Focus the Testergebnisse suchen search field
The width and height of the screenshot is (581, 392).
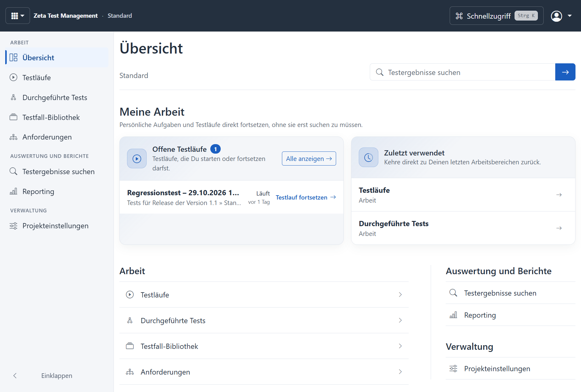click(463, 72)
